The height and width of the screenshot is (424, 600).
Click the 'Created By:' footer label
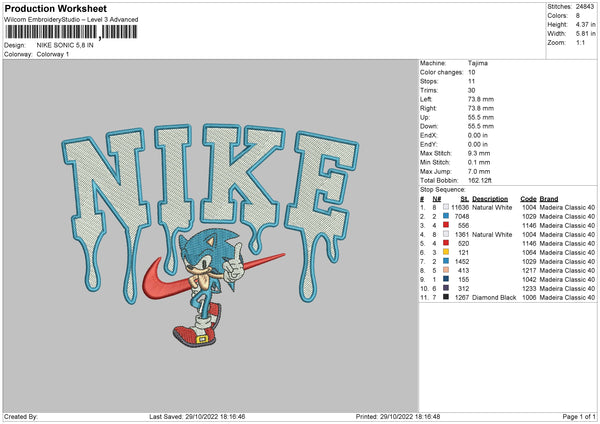point(21,416)
